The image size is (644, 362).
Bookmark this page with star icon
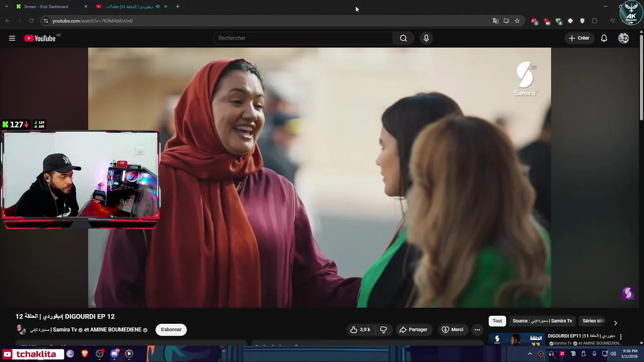(x=517, y=21)
